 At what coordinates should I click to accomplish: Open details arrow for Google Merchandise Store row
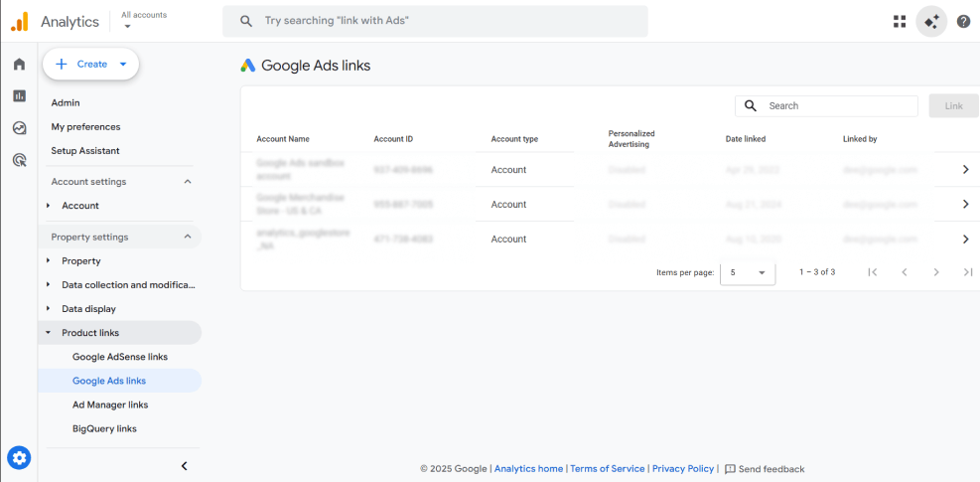pos(966,204)
